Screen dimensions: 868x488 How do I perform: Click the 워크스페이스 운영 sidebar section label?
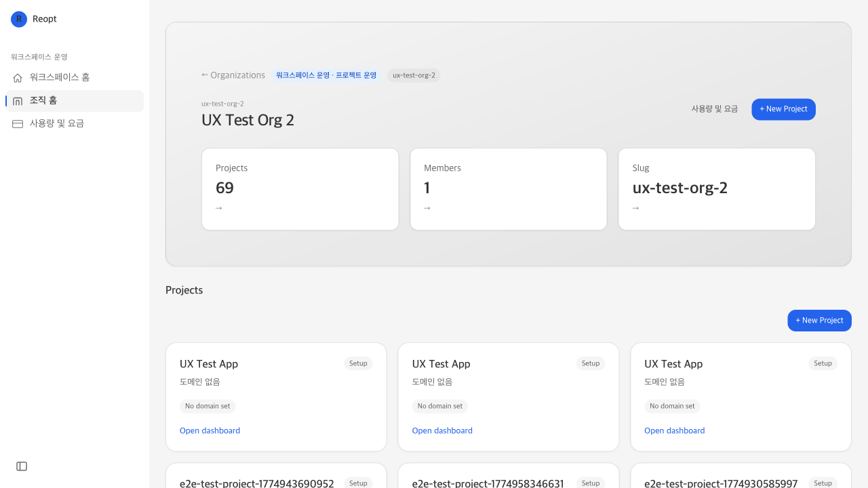point(39,57)
